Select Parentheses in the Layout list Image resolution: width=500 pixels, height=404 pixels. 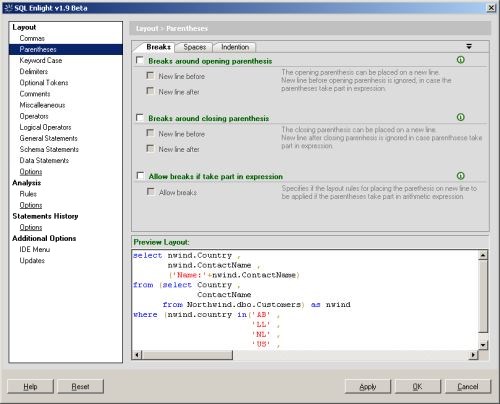click(66, 49)
